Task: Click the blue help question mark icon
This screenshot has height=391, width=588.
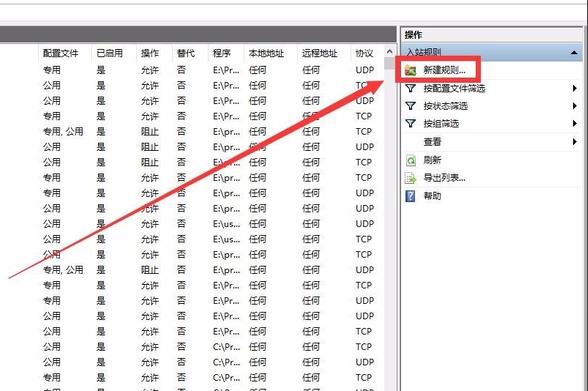Action: pos(411,196)
